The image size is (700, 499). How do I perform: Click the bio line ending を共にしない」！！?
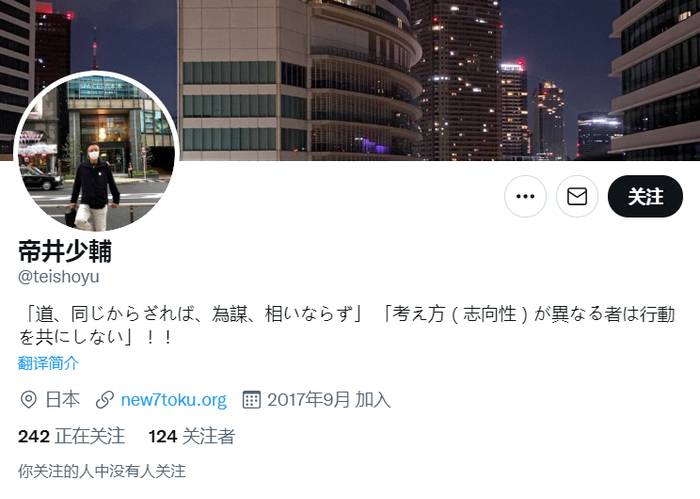(95, 337)
